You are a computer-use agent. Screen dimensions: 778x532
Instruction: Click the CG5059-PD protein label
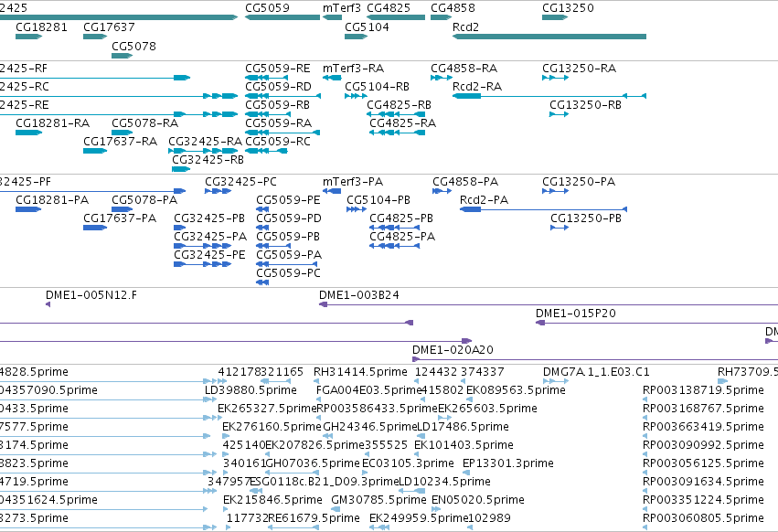click(288, 218)
